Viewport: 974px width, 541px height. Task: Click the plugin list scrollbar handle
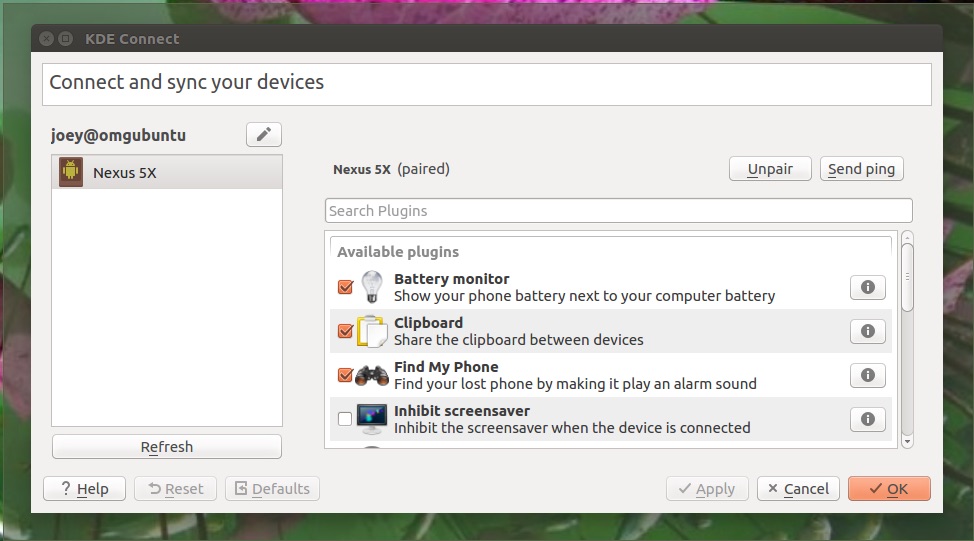click(907, 277)
